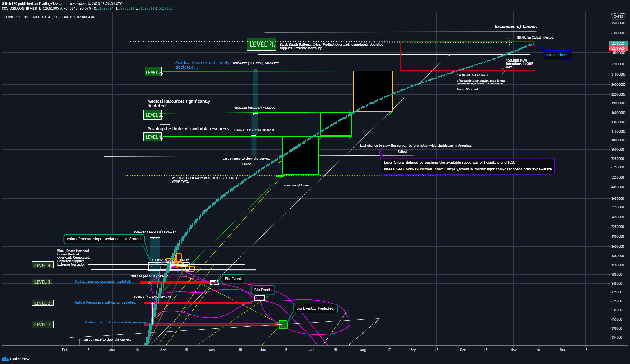The height and width of the screenshot is (364, 630).
Task: Select the 1900000 price axis label
Action: 617,237
